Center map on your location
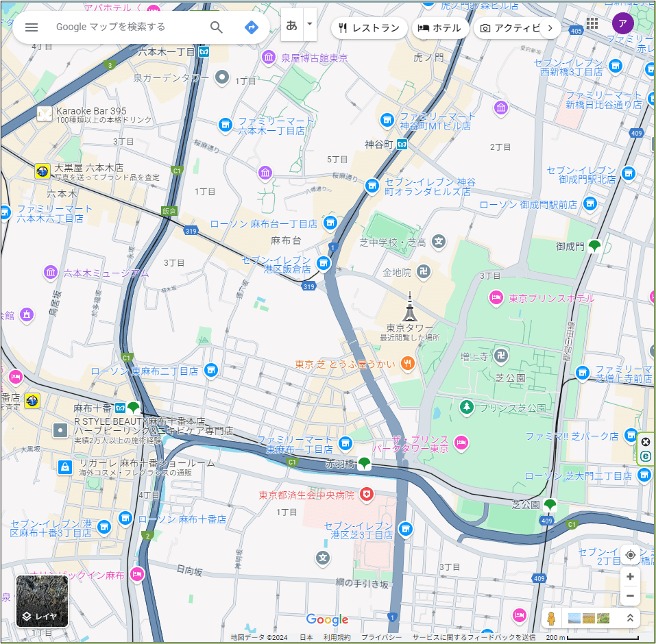656x644 pixels. pos(630,555)
